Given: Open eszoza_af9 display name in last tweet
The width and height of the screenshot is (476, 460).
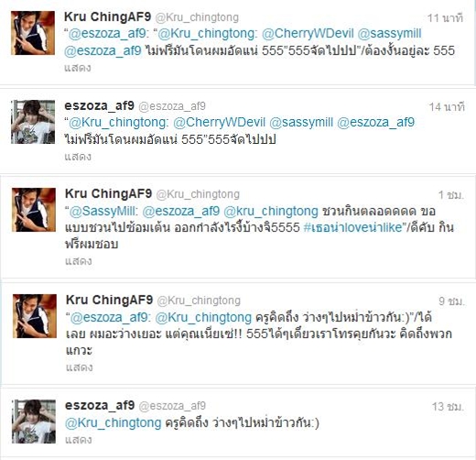Looking at the screenshot, I should [x=100, y=405].
